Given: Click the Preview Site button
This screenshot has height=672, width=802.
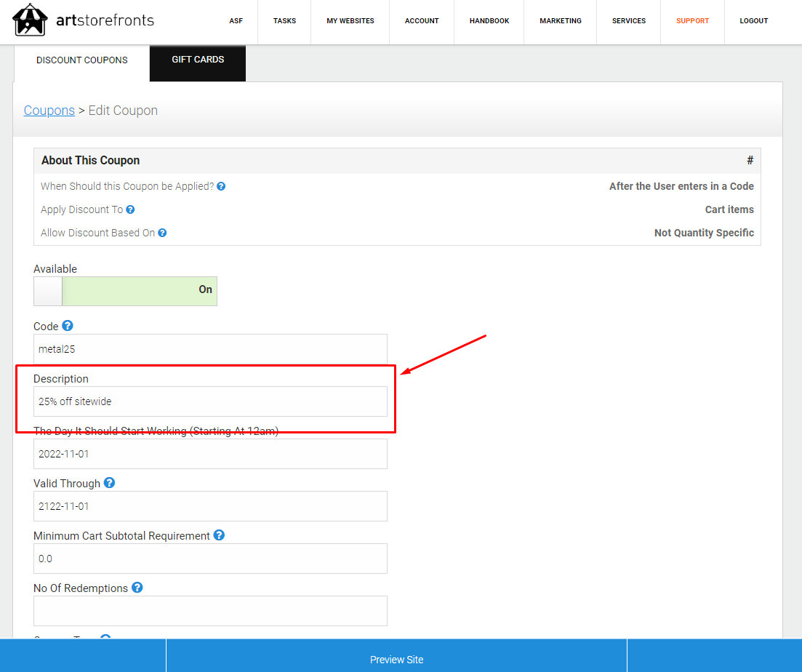Looking at the screenshot, I should pyautogui.click(x=396, y=659).
